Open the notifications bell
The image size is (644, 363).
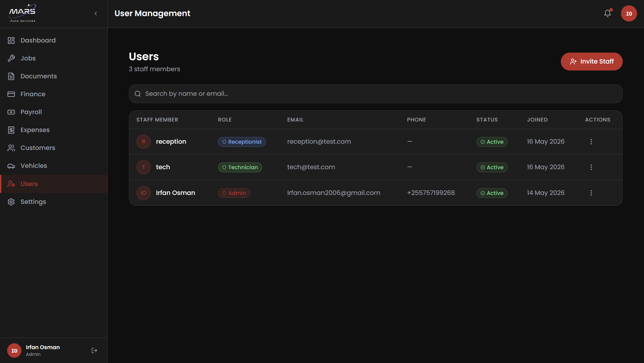[608, 13]
